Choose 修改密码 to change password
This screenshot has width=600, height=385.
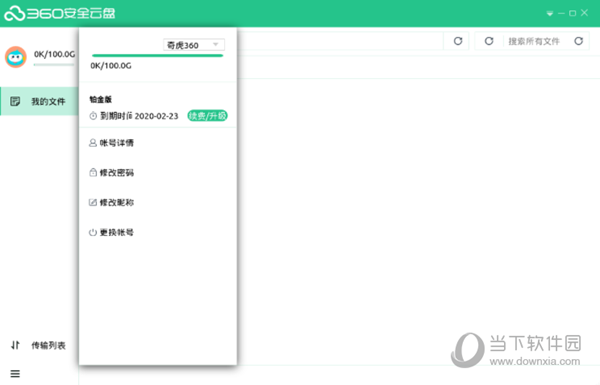tap(111, 173)
